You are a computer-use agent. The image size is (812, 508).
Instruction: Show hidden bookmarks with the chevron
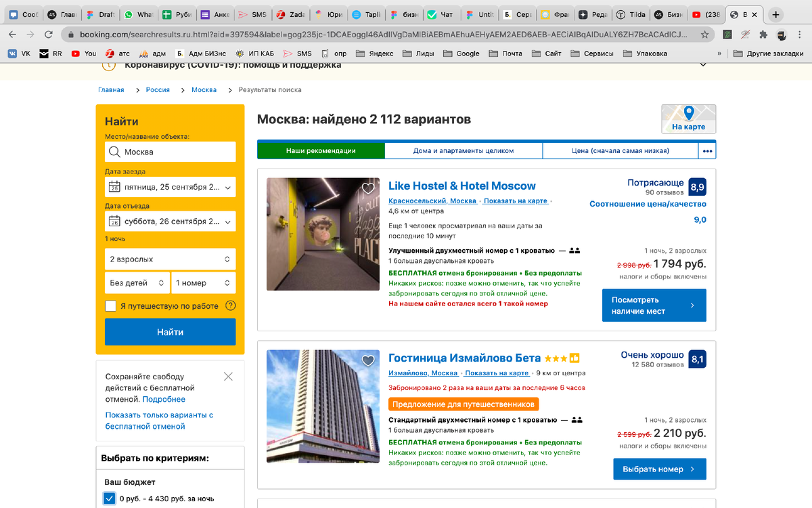pyautogui.click(x=719, y=54)
